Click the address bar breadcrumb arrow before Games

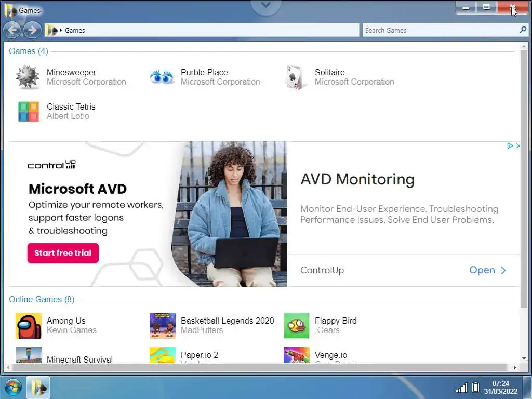pyautogui.click(x=61, y=30)
